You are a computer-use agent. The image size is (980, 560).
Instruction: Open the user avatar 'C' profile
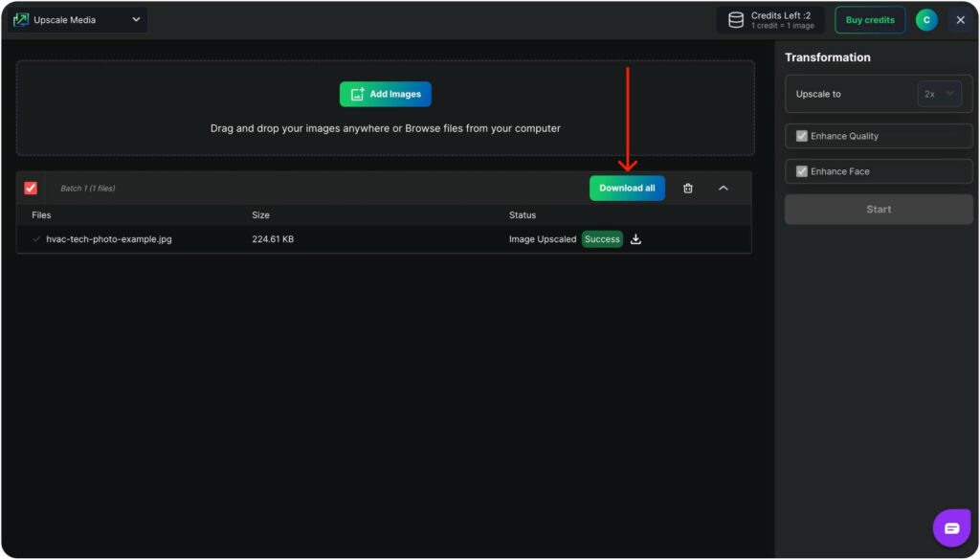[925, 20]
